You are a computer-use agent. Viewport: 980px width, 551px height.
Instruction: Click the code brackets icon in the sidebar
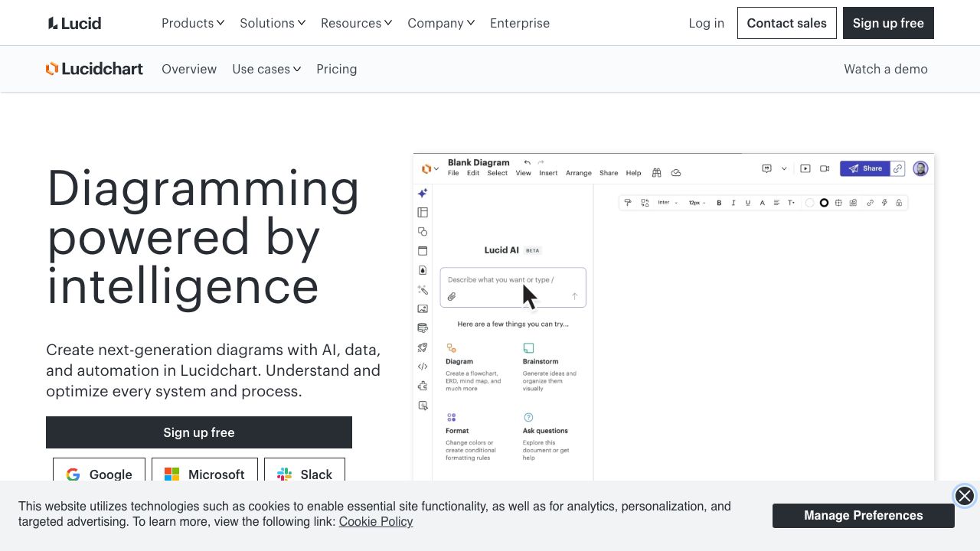(423, 367)
